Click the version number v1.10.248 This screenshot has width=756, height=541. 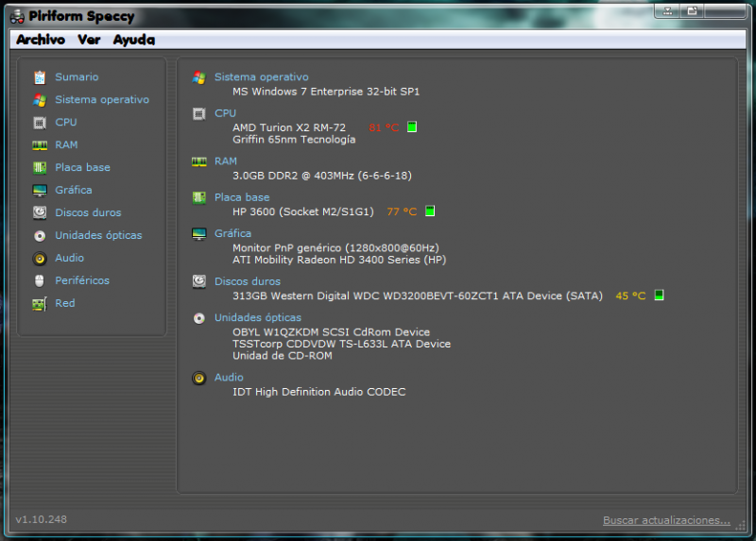pyautogui.click(x=42, y=520)
